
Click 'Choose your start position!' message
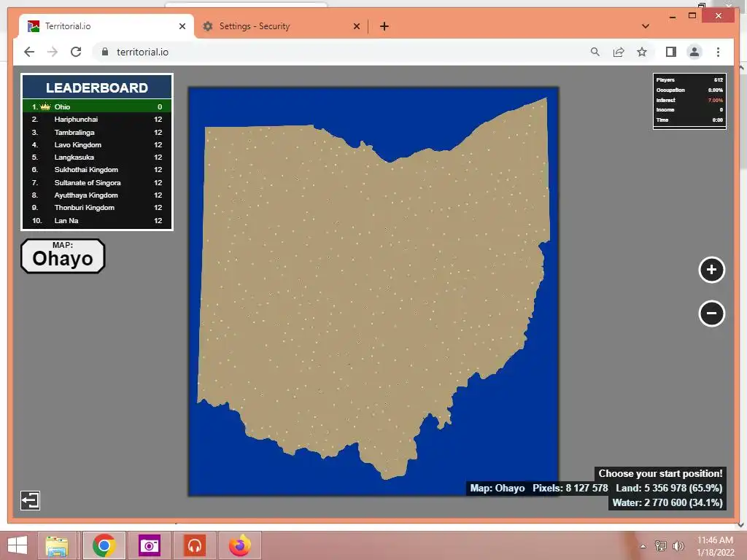pos(660,473)
